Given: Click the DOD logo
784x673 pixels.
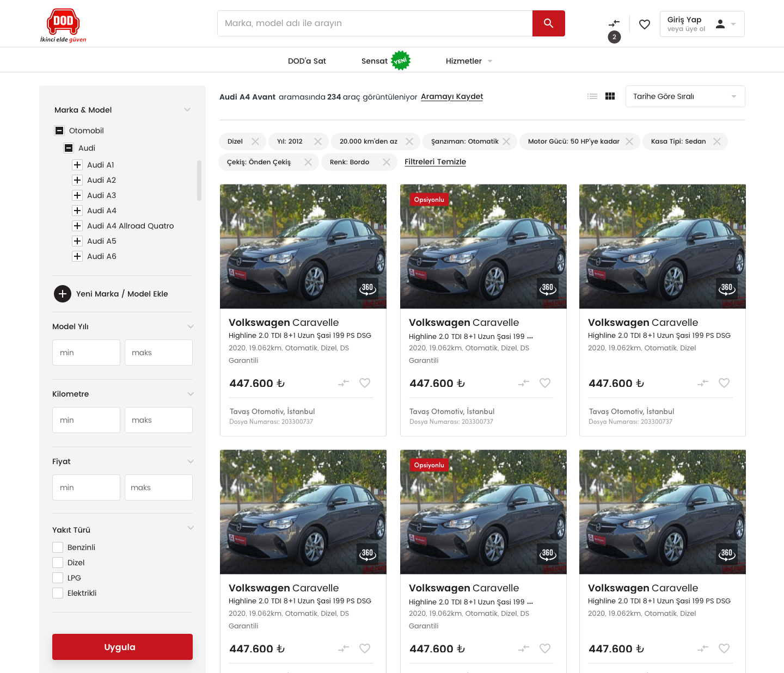Looking at the screenshot, I should [63, 25].
